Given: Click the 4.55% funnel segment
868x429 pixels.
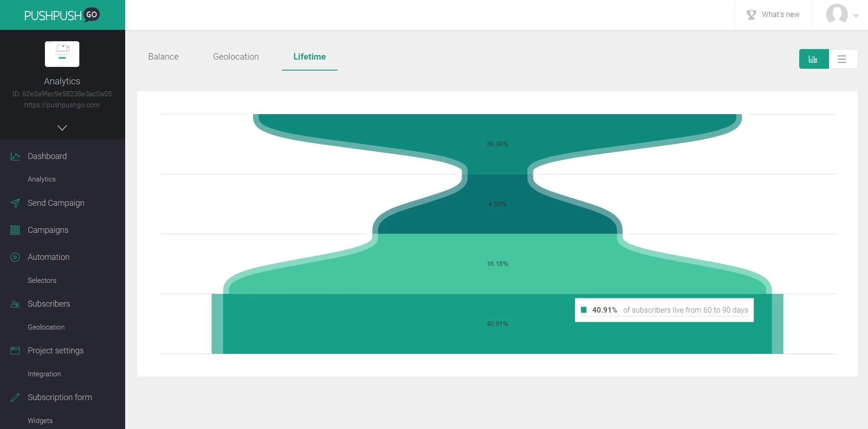Looking at the screenshot, I should point(498,204).
